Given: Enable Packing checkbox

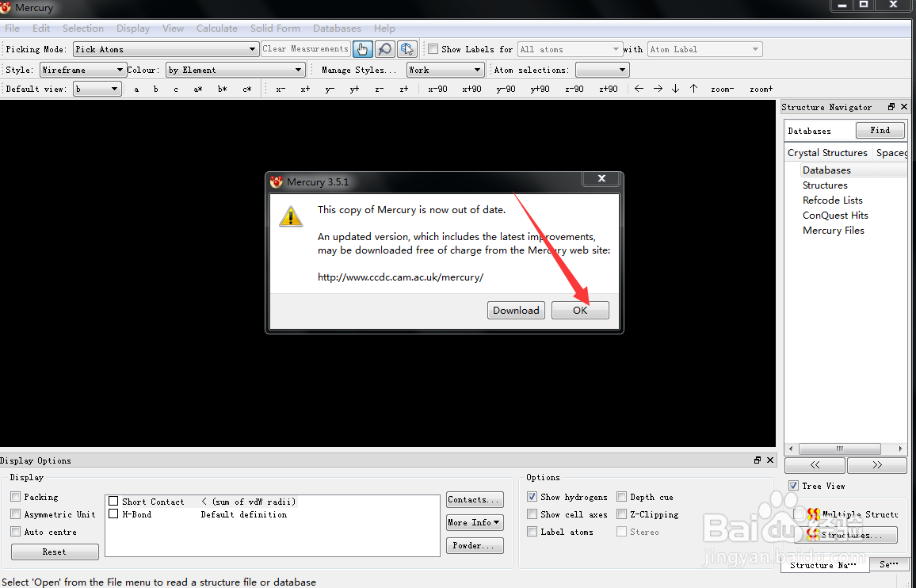Looking at the screenshot, I should click(x=15, y=497).
